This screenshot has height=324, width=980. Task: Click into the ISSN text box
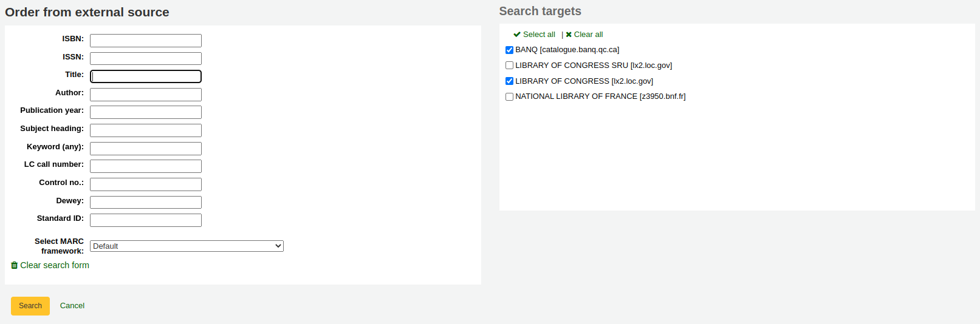point(146,58)
